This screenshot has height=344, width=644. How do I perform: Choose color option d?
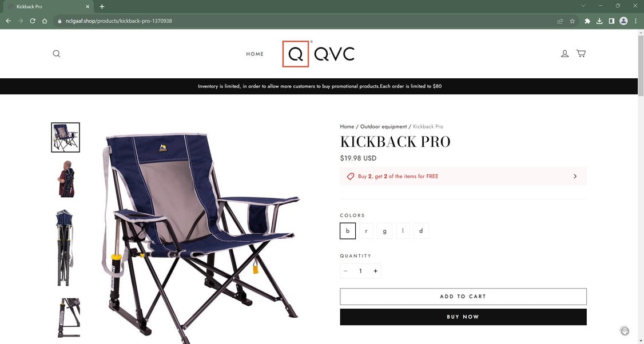click(x=421, y=231)
